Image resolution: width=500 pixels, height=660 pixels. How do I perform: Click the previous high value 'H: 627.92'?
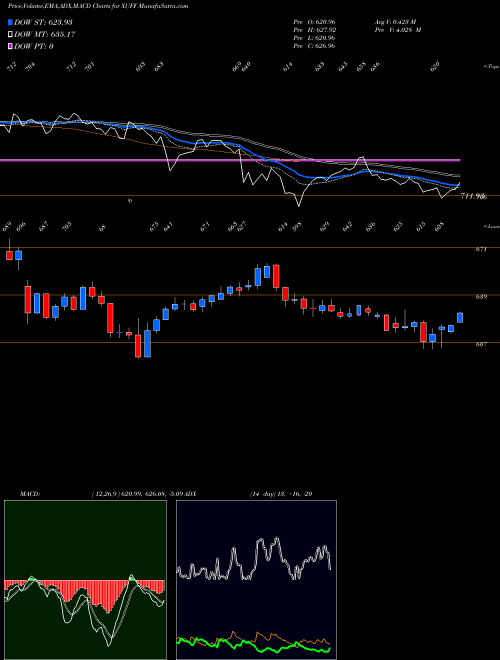pos(320,30)
